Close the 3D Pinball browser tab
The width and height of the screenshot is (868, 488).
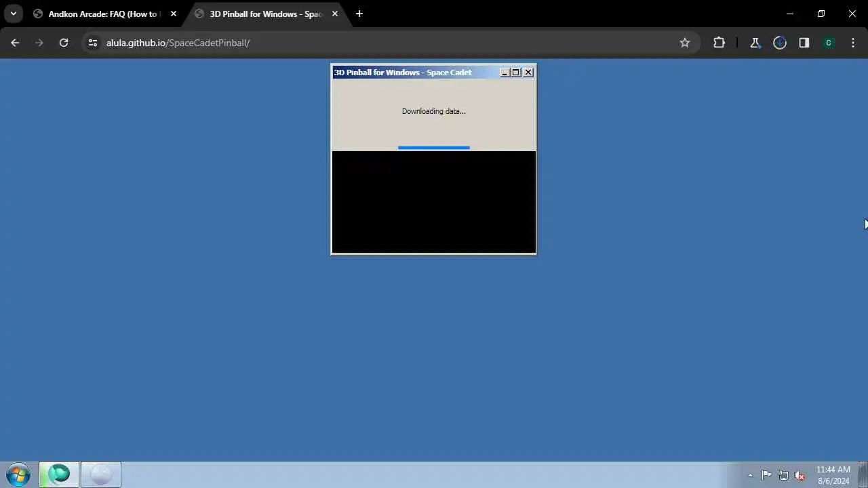pos(335,14)
